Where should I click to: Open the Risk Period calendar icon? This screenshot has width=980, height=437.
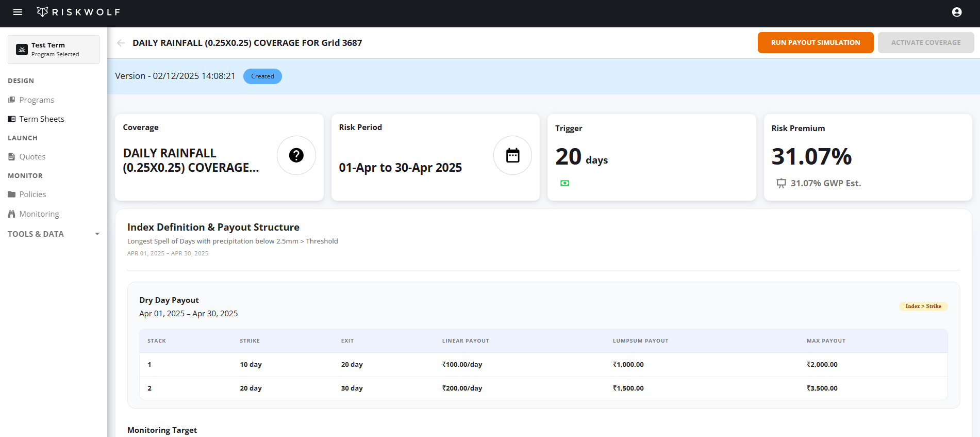pos(512,155)
